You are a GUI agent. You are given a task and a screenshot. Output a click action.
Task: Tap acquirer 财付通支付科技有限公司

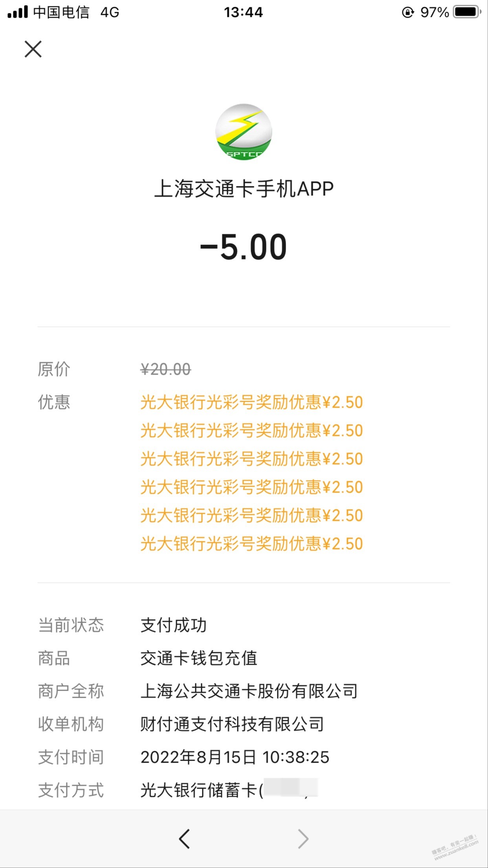(x=232, y=724)
